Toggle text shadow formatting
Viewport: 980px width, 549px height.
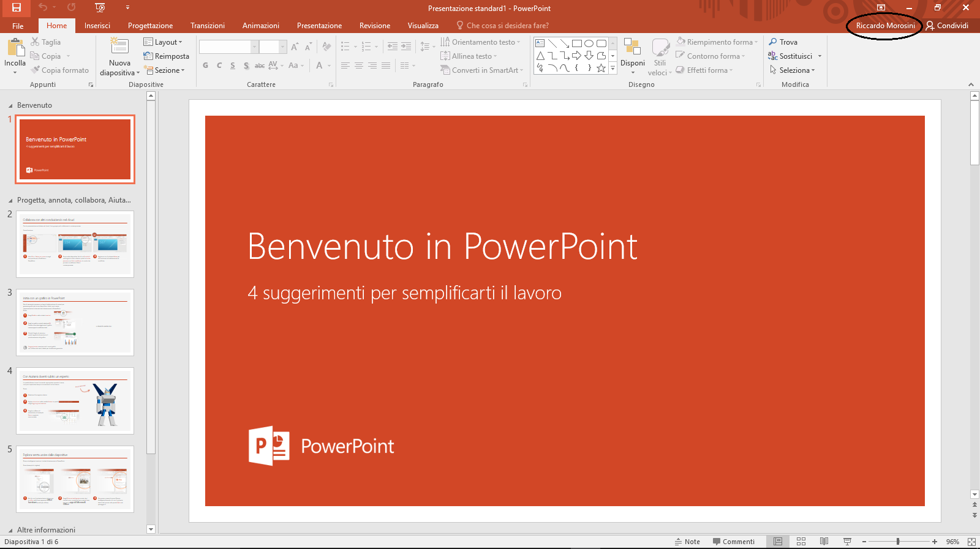click(246, 65)
